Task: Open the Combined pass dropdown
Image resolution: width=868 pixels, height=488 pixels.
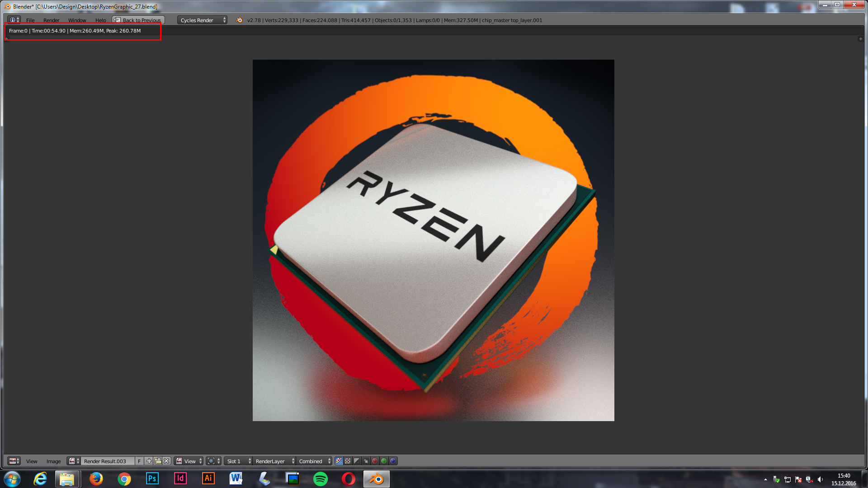Action: (x=314, y=461)
